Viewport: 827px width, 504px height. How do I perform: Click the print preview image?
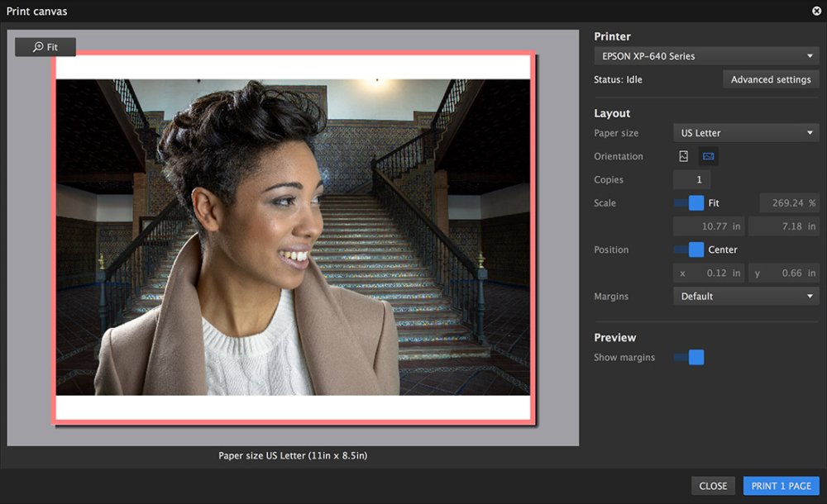(x=294, y=237)
